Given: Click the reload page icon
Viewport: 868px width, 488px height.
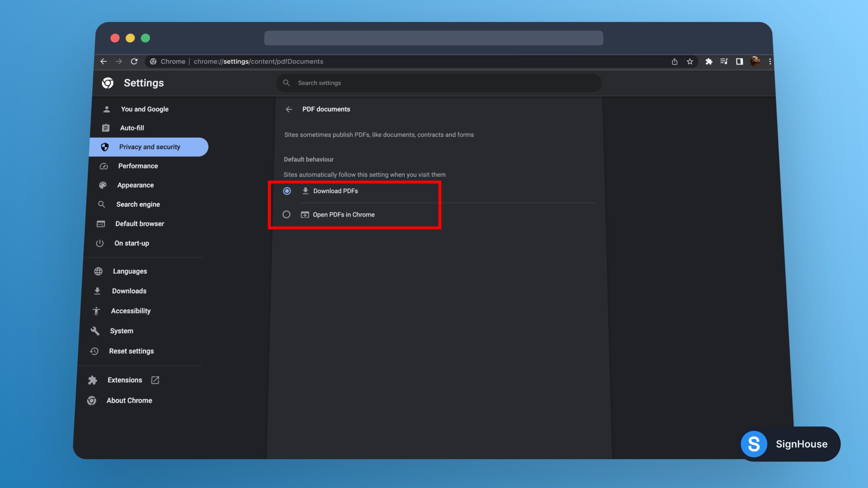Looking at the screenshot, I should [x=134, y=61].
